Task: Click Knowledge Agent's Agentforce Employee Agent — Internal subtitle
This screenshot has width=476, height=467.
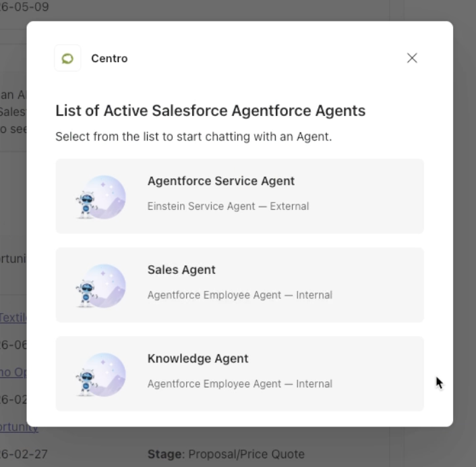Action: click(x=240, y=384)
